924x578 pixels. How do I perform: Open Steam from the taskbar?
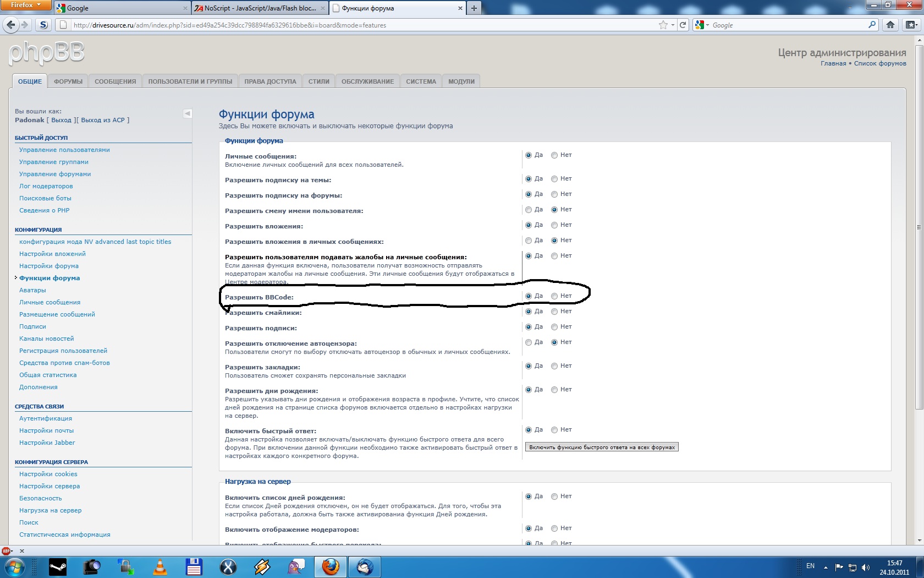point(58,566)
